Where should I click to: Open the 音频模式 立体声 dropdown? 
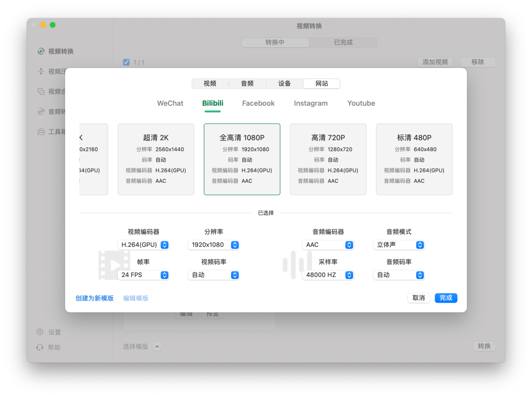coord(399,245)
